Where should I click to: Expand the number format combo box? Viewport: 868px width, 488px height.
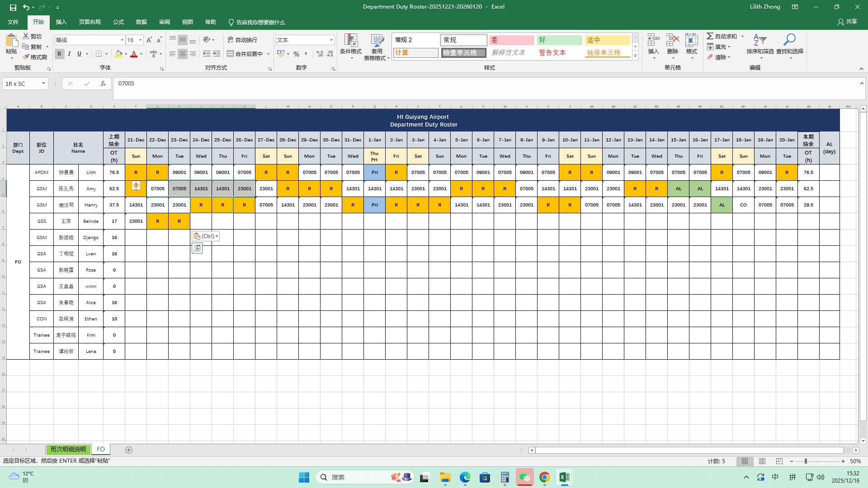point(331,40)
